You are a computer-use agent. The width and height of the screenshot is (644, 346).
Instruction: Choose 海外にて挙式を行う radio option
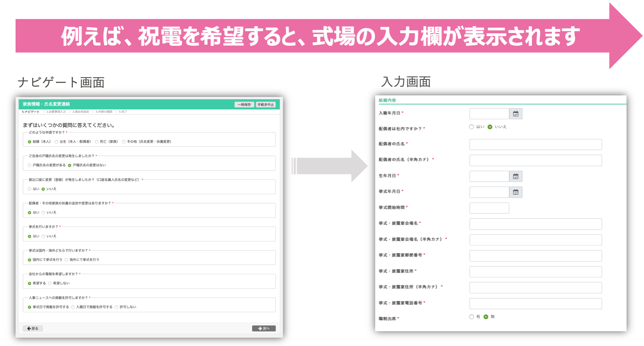pyautogui.click(x=66, y=260)
